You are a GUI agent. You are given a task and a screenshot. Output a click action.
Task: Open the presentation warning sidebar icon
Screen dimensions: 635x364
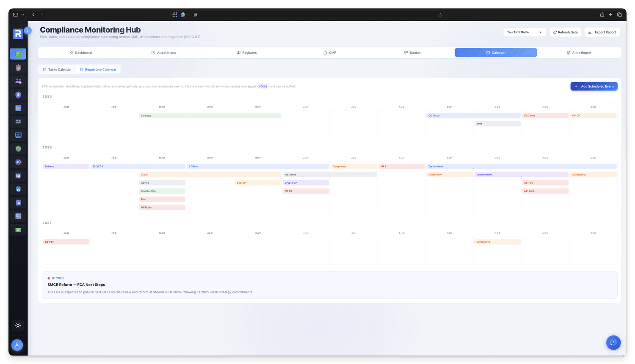point(18,176)
